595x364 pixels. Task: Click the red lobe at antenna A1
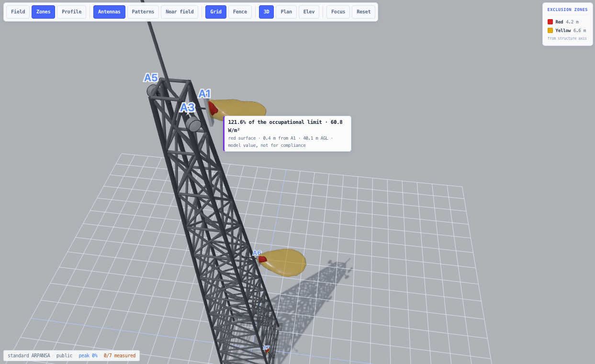pos(213,108)
